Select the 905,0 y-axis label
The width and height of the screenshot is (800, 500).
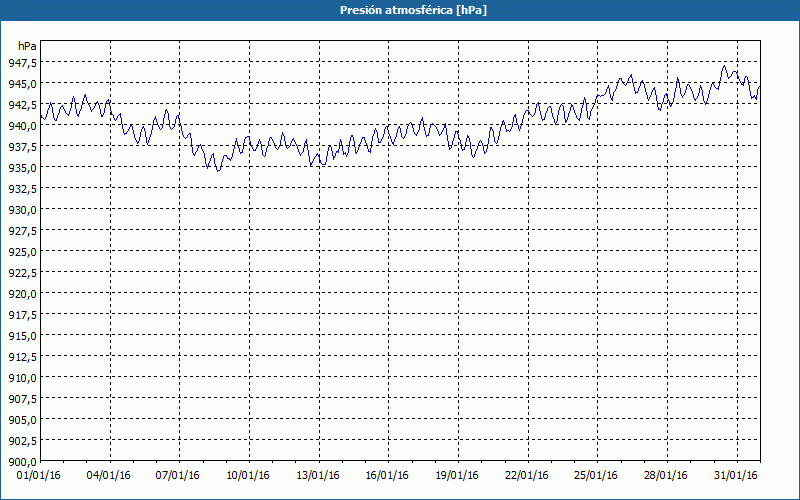click(x=22, y=419)
